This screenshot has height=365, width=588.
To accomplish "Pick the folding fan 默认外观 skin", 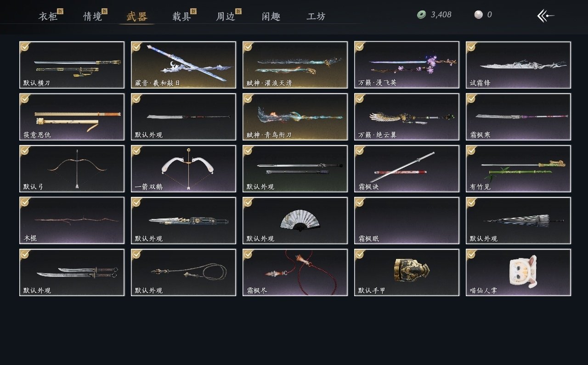I will 295,220.
